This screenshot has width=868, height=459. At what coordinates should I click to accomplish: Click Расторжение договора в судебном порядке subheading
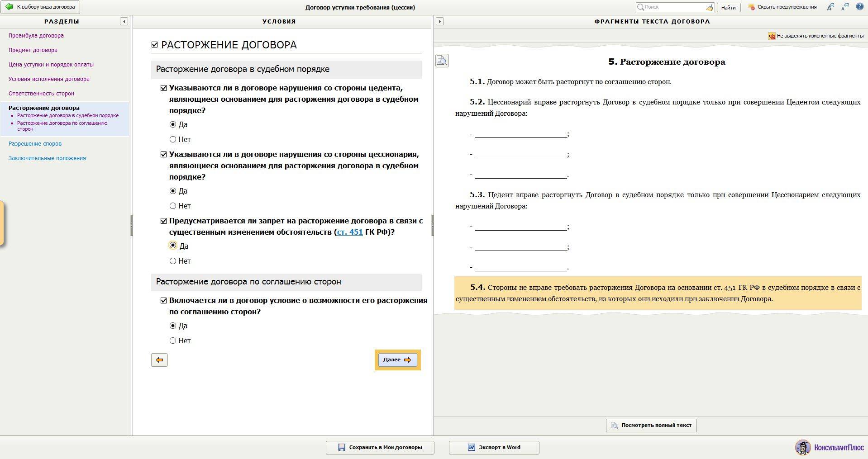click(243, 69)
